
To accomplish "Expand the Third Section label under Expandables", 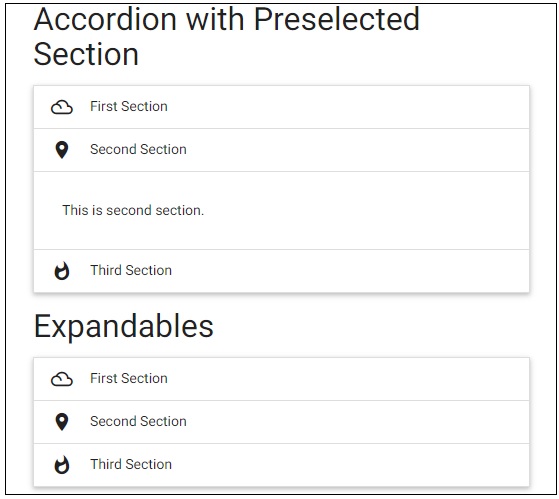I will click(x=131, y=464).
